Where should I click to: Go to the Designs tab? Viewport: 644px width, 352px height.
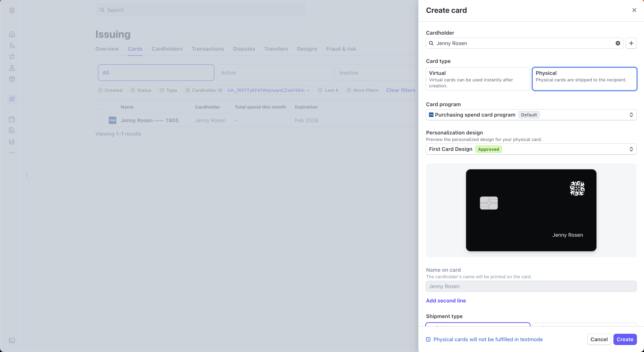point(307,49)
